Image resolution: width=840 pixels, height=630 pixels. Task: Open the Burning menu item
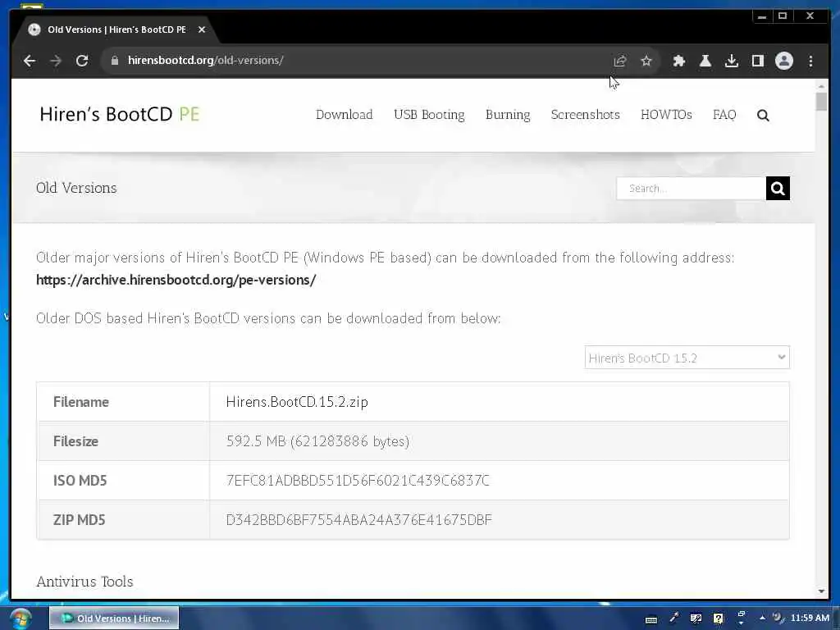click(507, 115)
